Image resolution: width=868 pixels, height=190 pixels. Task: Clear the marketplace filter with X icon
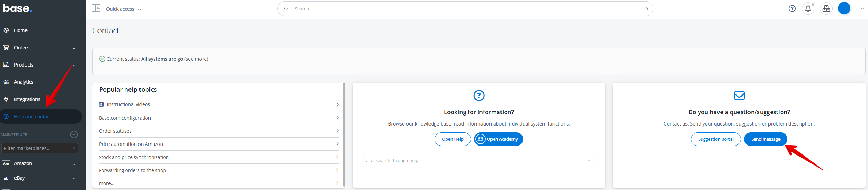74,148
